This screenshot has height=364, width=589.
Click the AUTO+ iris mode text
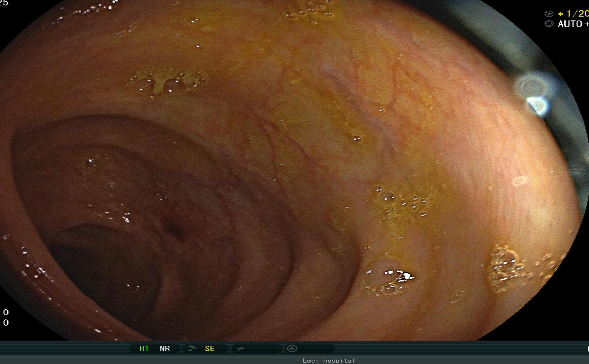click(x=573, y=24)
